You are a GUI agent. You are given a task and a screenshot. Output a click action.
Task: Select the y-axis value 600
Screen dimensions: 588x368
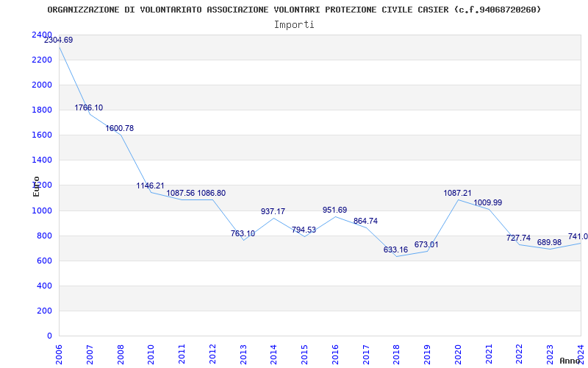(44, 261)
